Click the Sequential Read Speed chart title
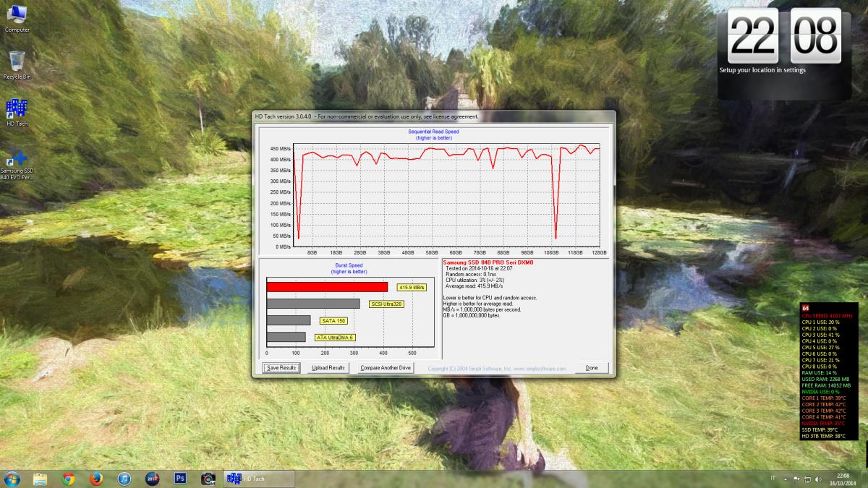 pyautogui.click(x=433, y=132)
